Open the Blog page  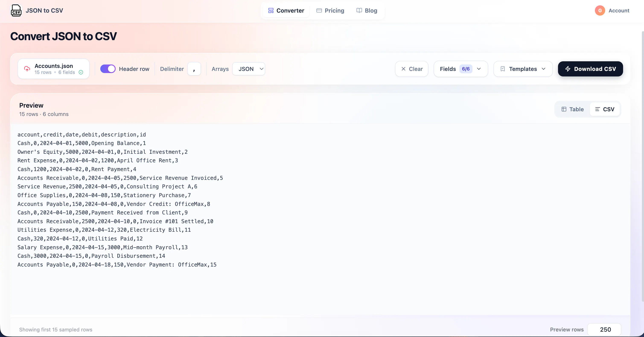coord(367,10)
